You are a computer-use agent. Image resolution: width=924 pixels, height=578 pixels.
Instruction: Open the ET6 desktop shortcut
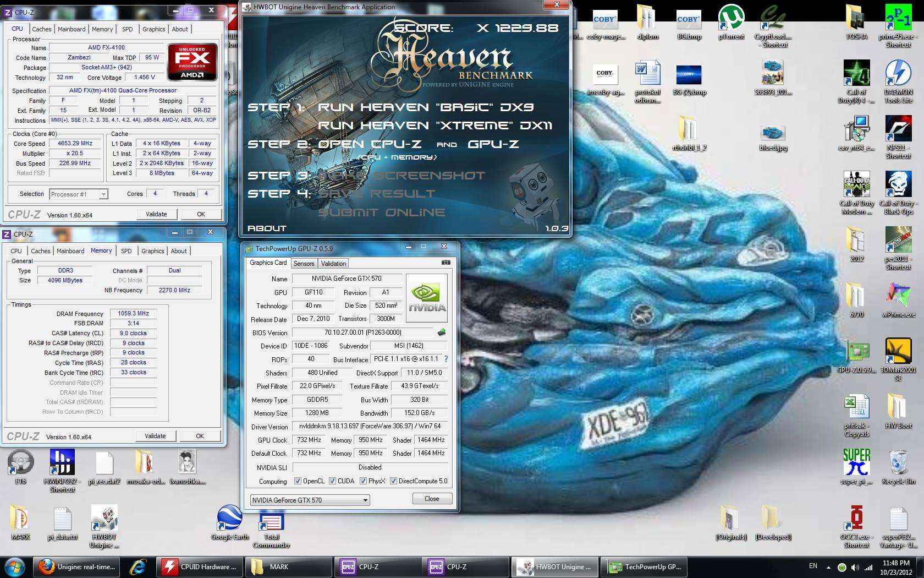[20, 467]
